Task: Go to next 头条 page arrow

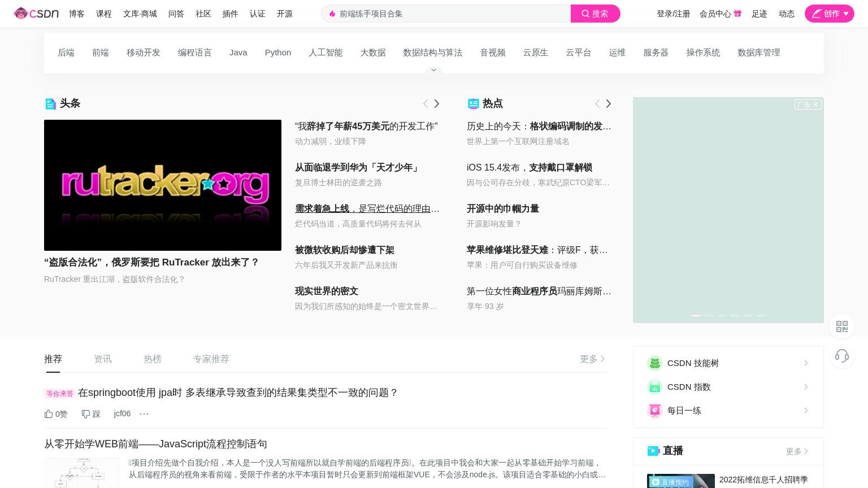Action: coord(437,103)
